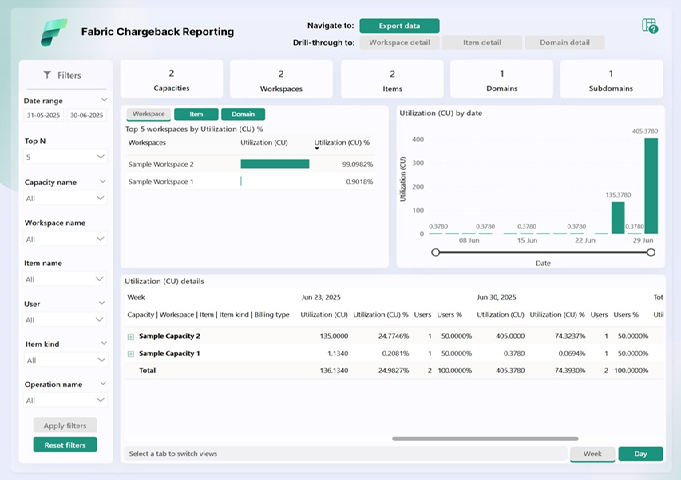The image size is (681, 480).
Task: Open the Item kind dropdown
Action: click(65, 360)
